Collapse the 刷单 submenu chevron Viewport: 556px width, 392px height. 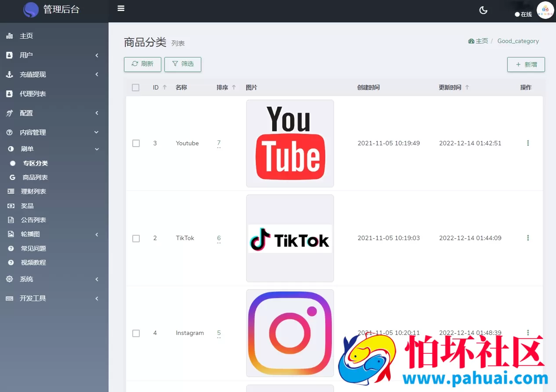pyautogui.click(x=97, y=149)
